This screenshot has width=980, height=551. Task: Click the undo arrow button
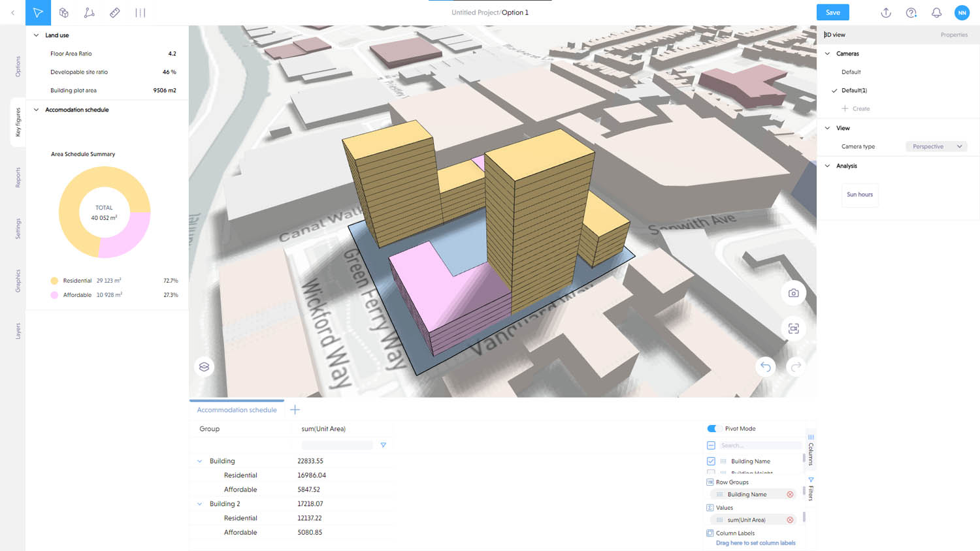click(766, 367)
